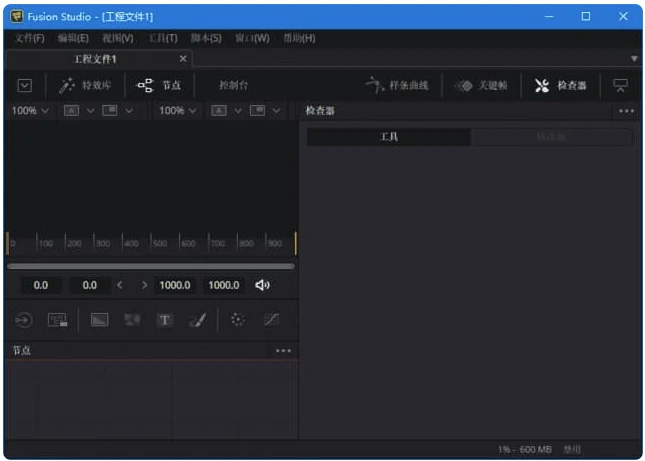Open right viewer 100% zoom dropdown
645x461 pixels.
pos(177,111)
